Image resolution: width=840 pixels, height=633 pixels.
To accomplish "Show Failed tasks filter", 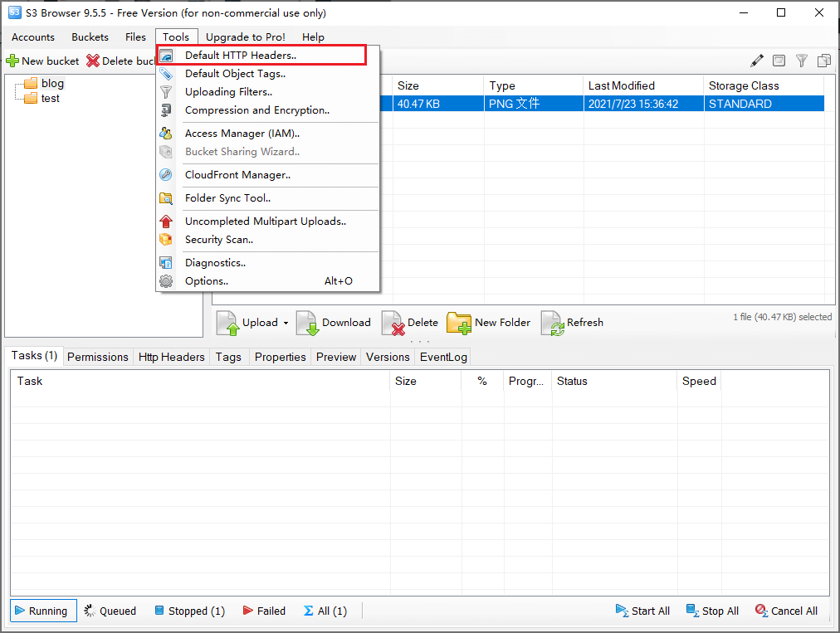I will pyautogui.click(x=264, y=611).
